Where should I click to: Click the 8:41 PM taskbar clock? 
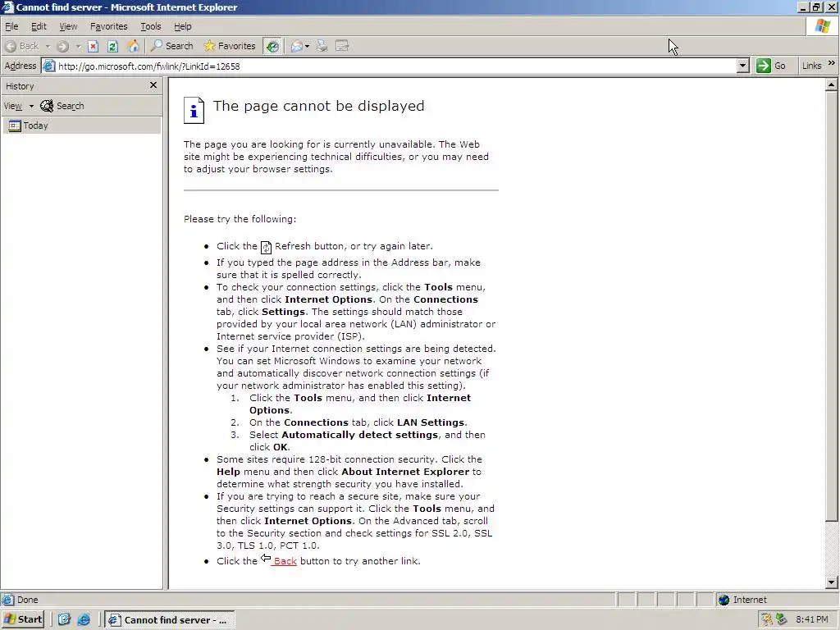[811, 620]
